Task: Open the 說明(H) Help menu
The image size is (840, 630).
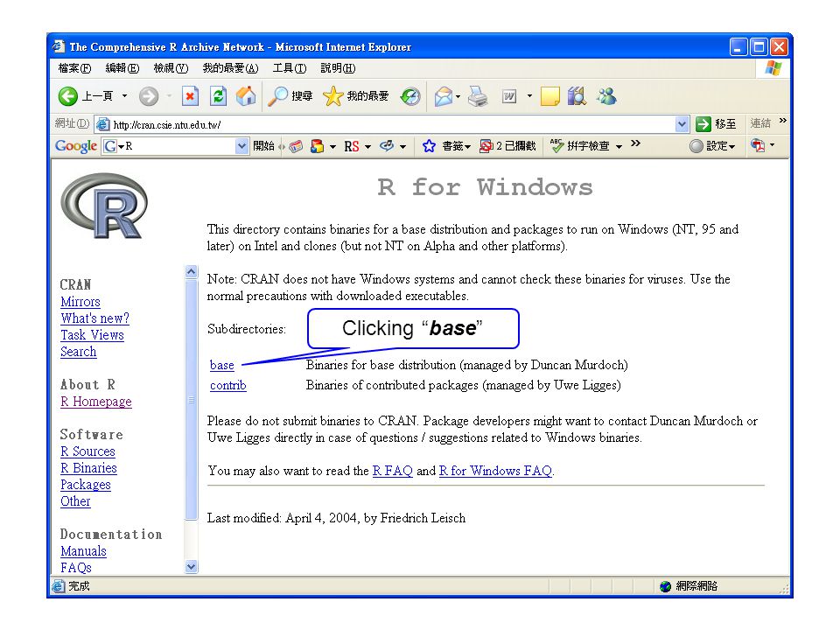Action: tap(338, 68)
